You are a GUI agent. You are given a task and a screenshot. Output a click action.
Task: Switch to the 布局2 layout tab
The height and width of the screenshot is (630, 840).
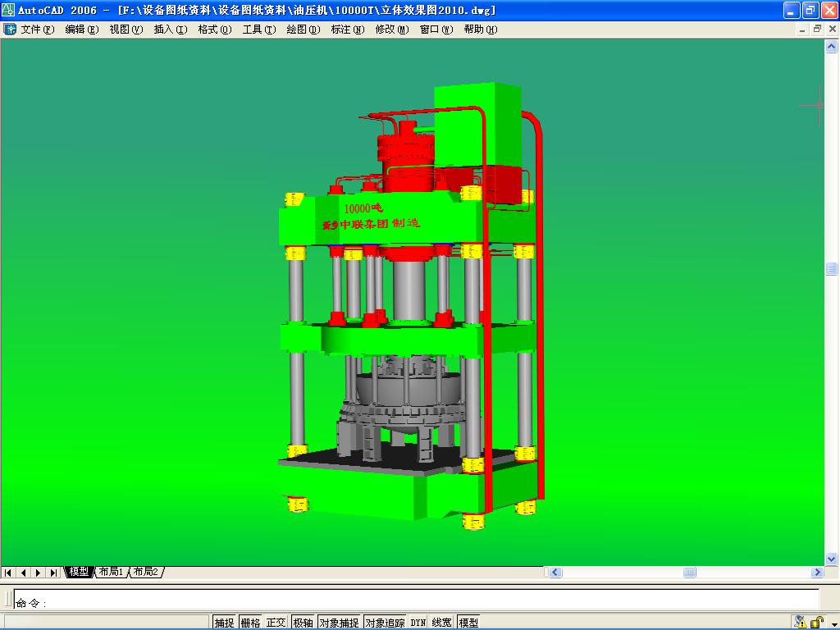tap(146, 572)
